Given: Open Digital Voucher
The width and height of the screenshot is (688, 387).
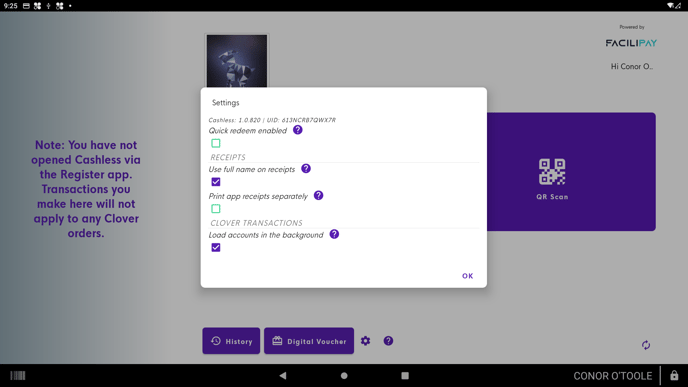Looking at the screenshot, I should 309,341.
